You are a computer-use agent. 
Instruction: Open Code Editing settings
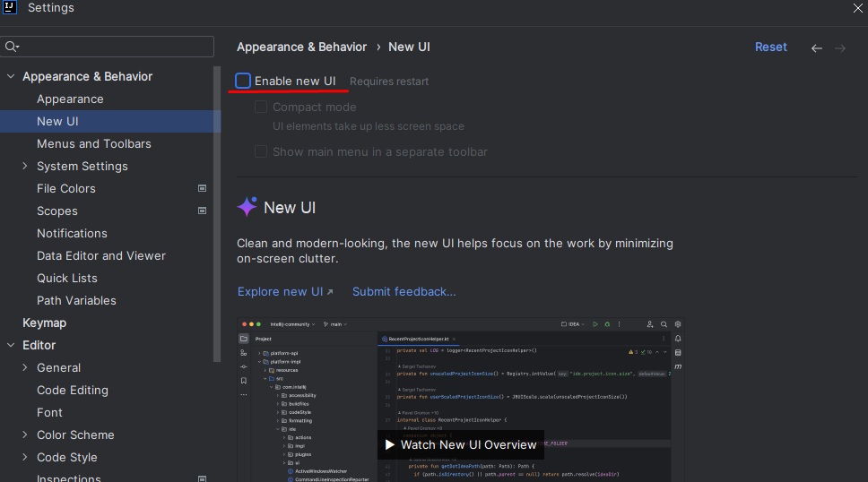point(73,390)
